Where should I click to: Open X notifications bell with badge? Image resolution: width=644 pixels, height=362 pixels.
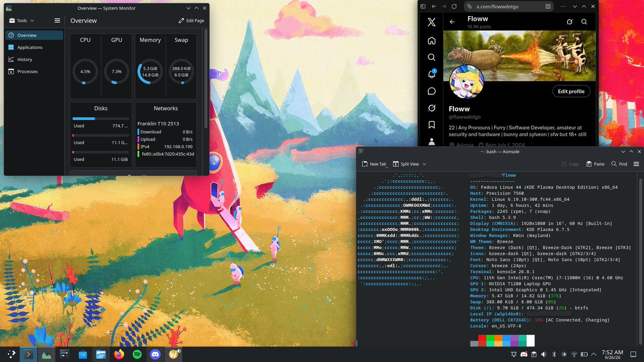[x=431, y=74]
